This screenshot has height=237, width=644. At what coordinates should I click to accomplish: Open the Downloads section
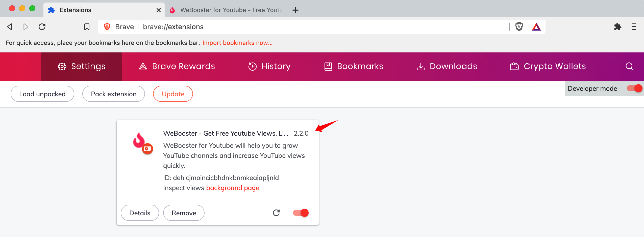pyautogui.click(x=447, y=67)
